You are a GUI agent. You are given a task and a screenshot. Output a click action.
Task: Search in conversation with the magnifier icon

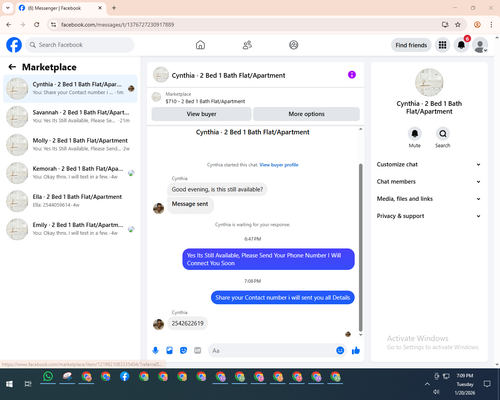point(443,134)
